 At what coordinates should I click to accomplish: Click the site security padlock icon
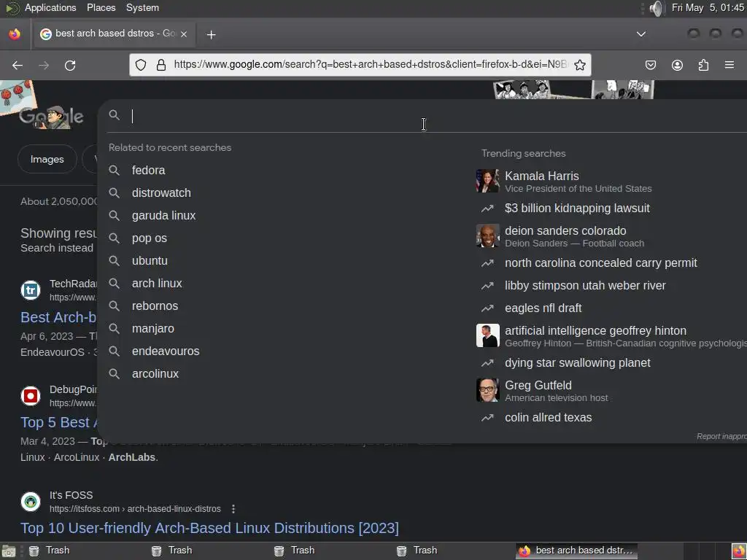(x=161, y=65)
